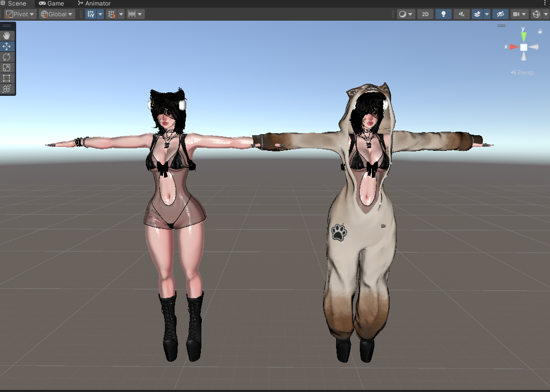550x392 pixels.
Task: Switch to the Game tab
Action: point(52,4)
